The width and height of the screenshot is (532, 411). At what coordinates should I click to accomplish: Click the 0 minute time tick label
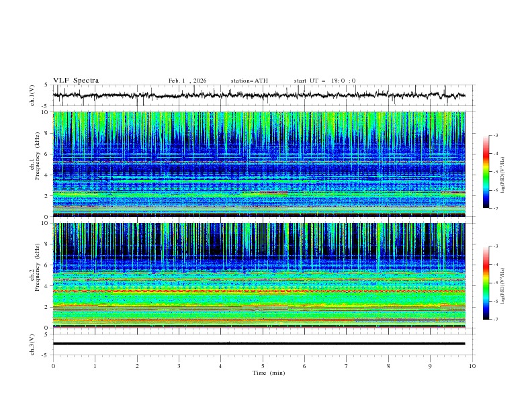[x=53, y=366]
